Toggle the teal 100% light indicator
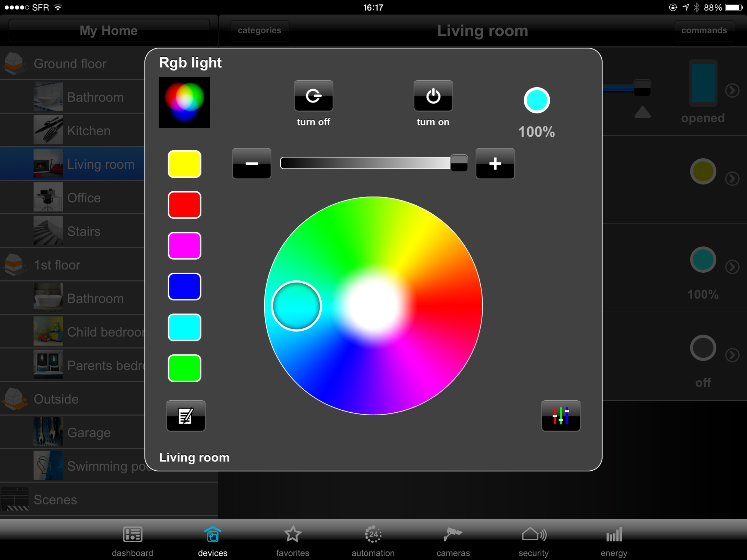Screen dimensions: 747x560 (x=703, y=260)
